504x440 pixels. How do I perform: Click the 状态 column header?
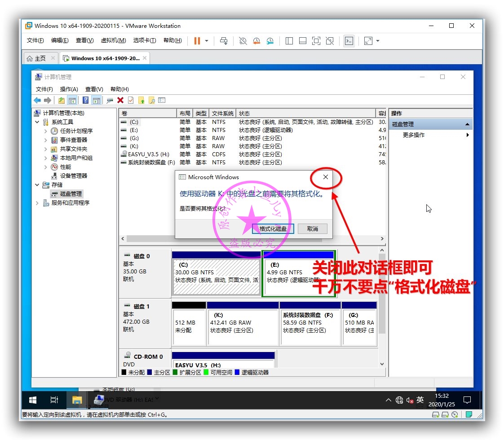[305, 114]
